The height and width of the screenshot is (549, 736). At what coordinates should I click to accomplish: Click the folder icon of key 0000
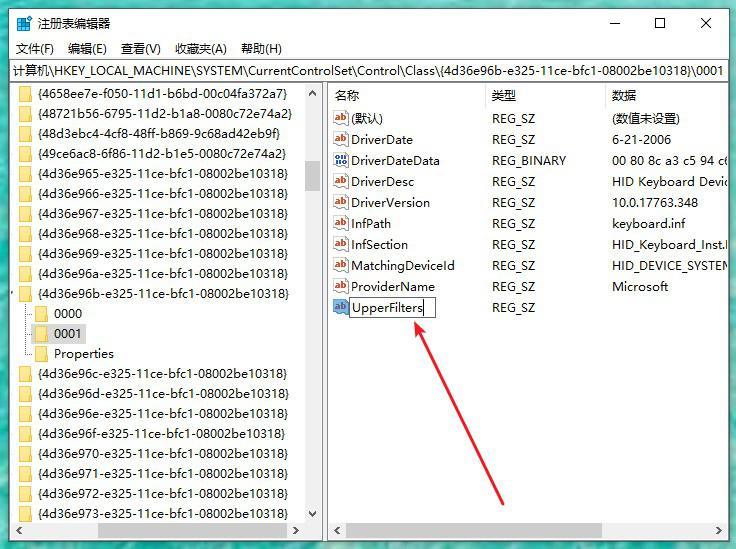[42, 314]
